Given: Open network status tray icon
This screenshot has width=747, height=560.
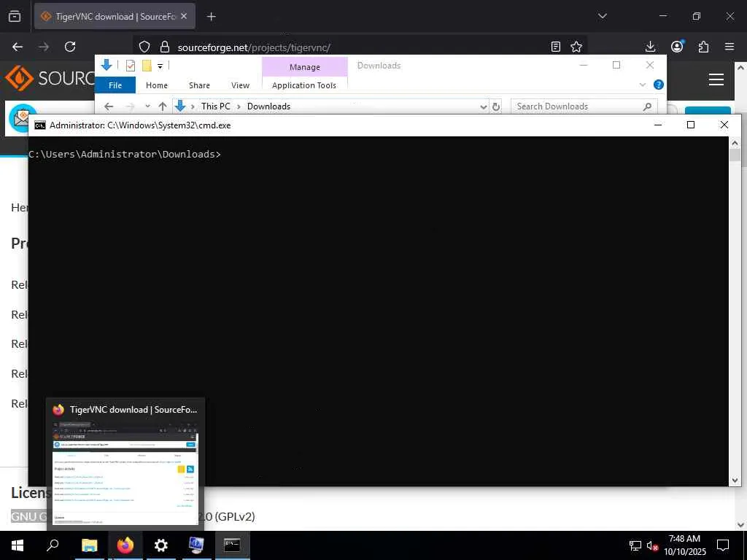Looking at the screenshot, I should 635,545.
